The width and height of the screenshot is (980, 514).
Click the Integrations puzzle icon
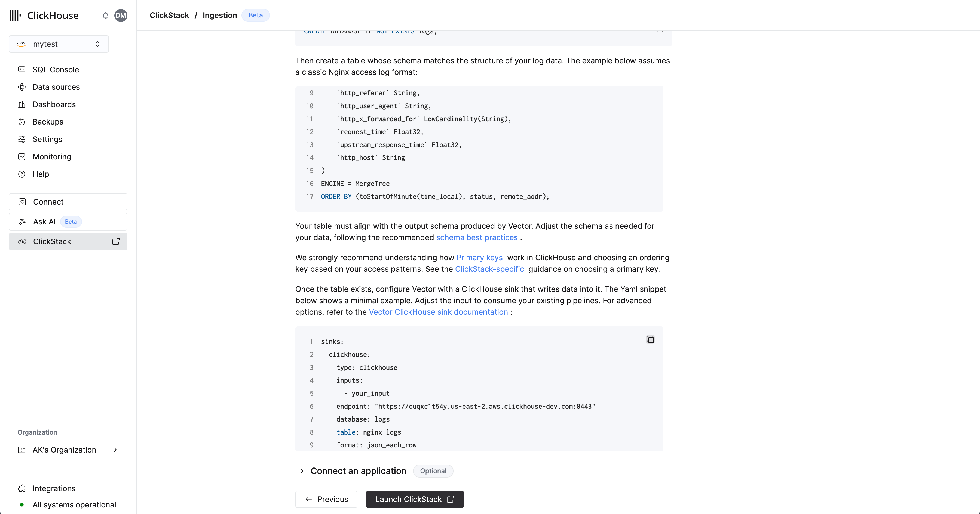22,488
